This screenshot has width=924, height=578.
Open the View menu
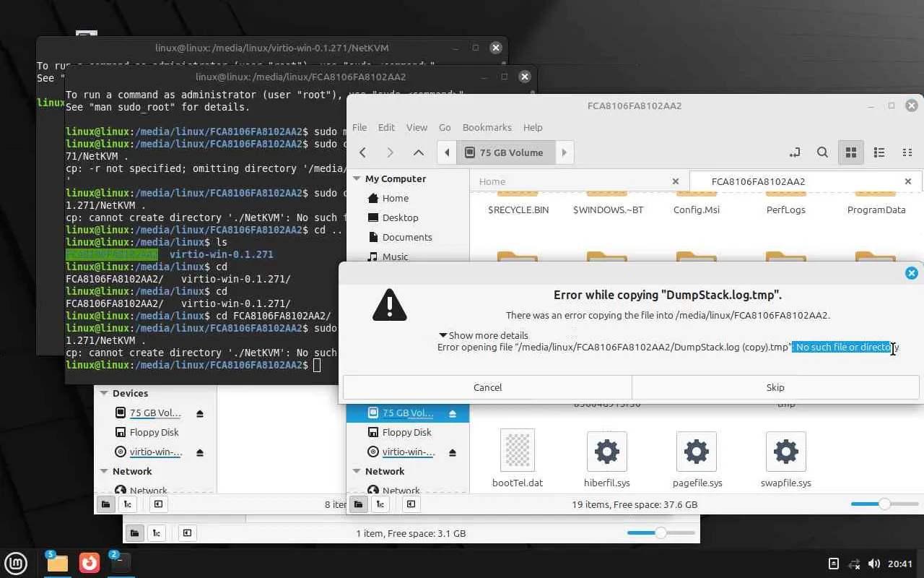click(x=417, y=127)
